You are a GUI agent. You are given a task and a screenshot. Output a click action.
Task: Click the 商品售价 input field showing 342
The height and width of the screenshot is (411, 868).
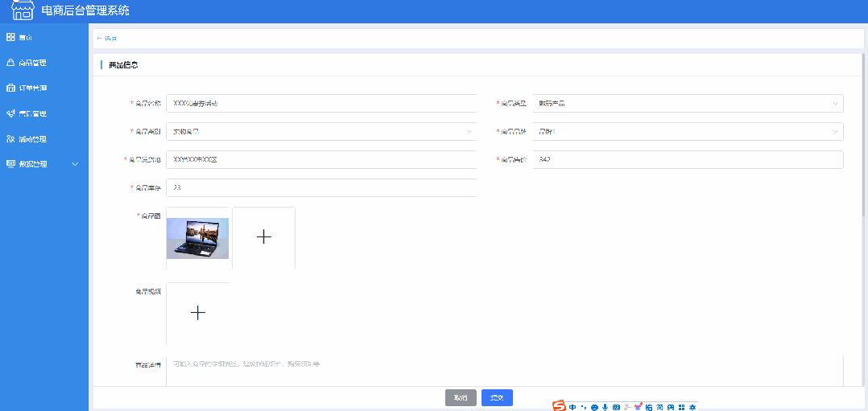[x=688, y=159]
